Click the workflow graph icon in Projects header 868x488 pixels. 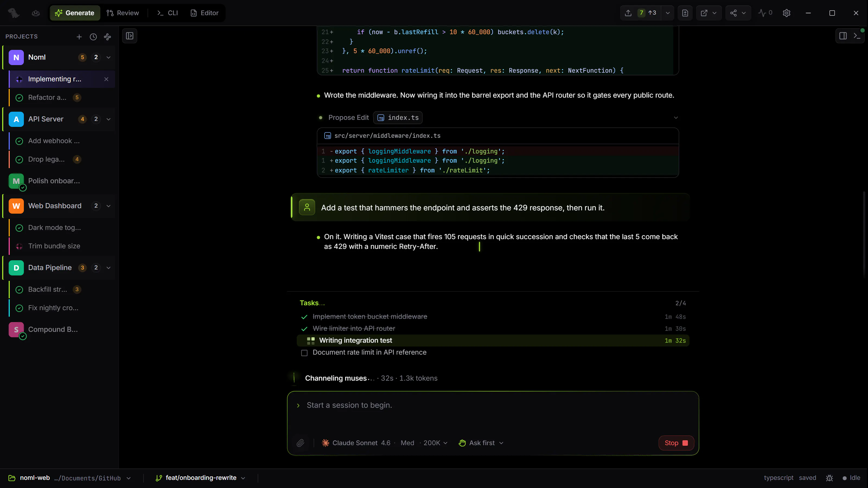pos(107,37)
